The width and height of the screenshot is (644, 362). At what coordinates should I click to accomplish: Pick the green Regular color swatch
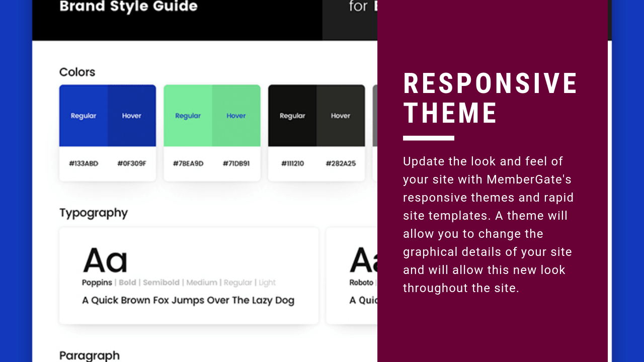[x=188, y=116]
